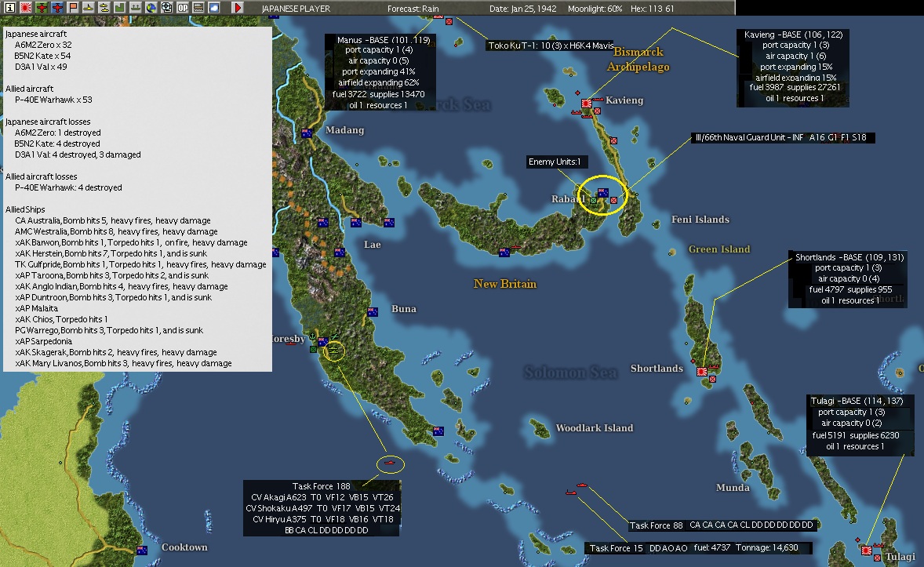Select the Shortlands Japanese base icon
The width and height of the screenshot is (924, 567).
click(x=702, y=372)
